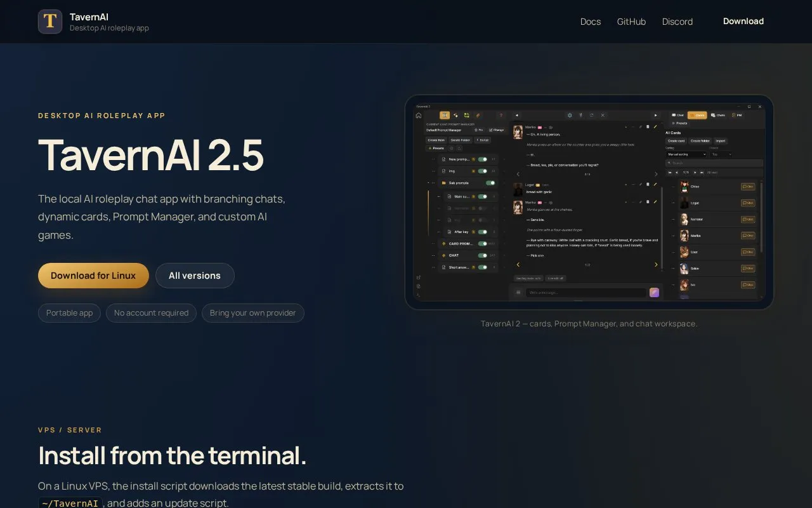
Task: Click the "VPS / SERVER" section label
Action: click(70, 430)
